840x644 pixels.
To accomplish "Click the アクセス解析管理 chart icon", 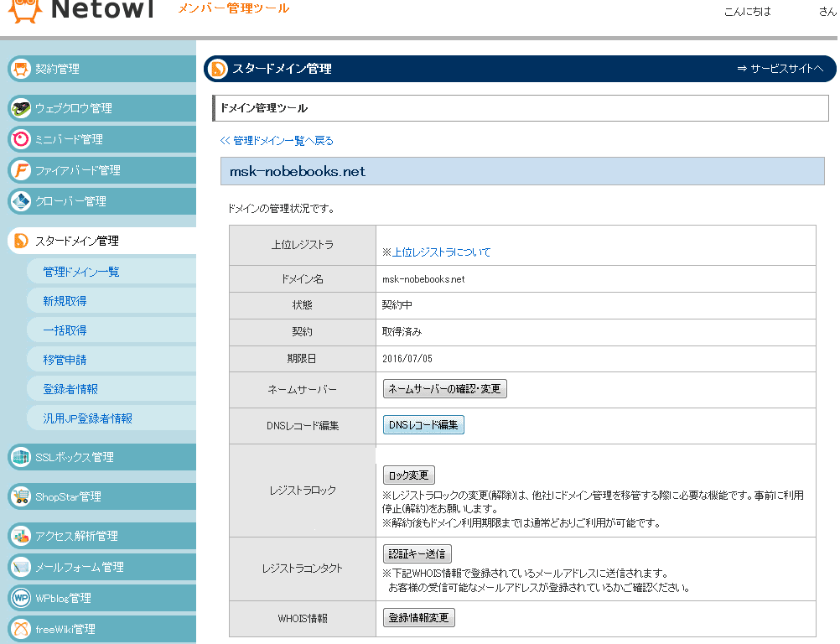I will point(21,536).
